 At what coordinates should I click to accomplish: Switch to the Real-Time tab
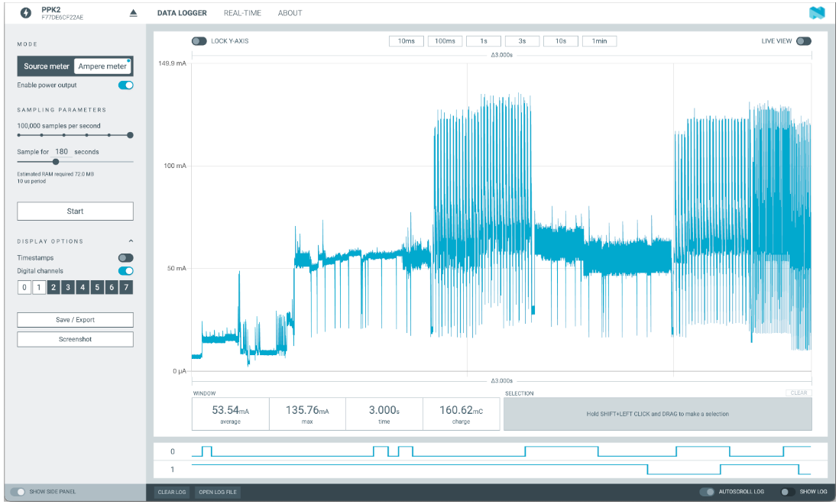(x=242, y=13)
